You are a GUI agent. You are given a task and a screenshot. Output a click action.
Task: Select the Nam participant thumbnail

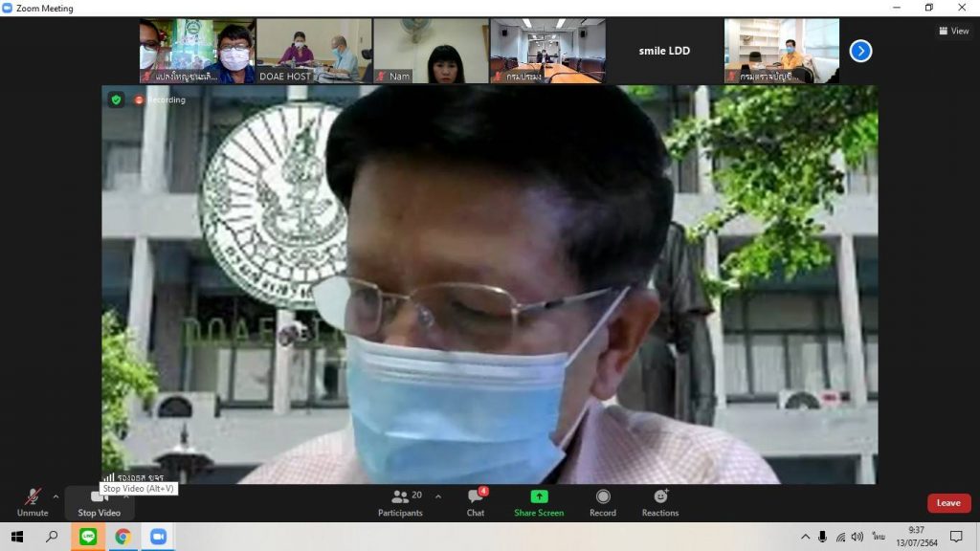431,51
